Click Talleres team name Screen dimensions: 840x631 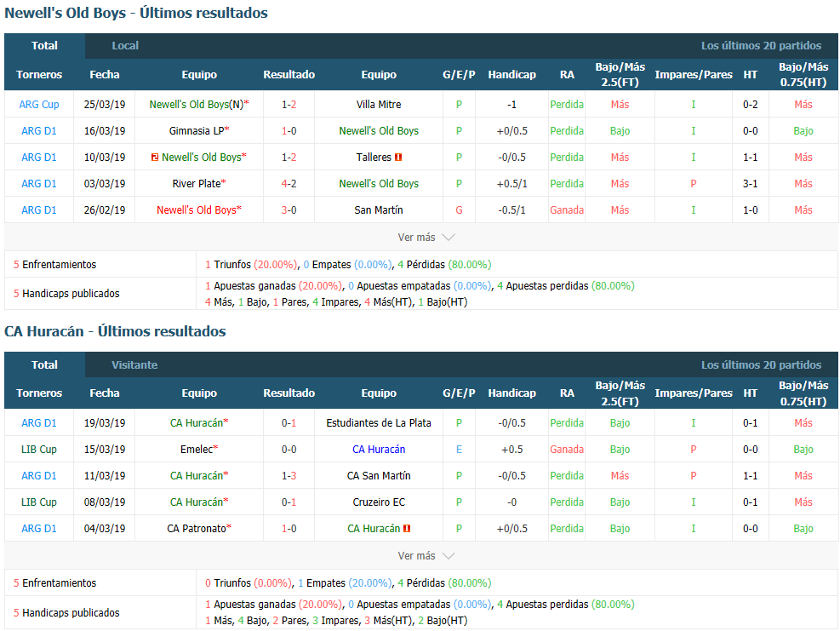[374, 158]
